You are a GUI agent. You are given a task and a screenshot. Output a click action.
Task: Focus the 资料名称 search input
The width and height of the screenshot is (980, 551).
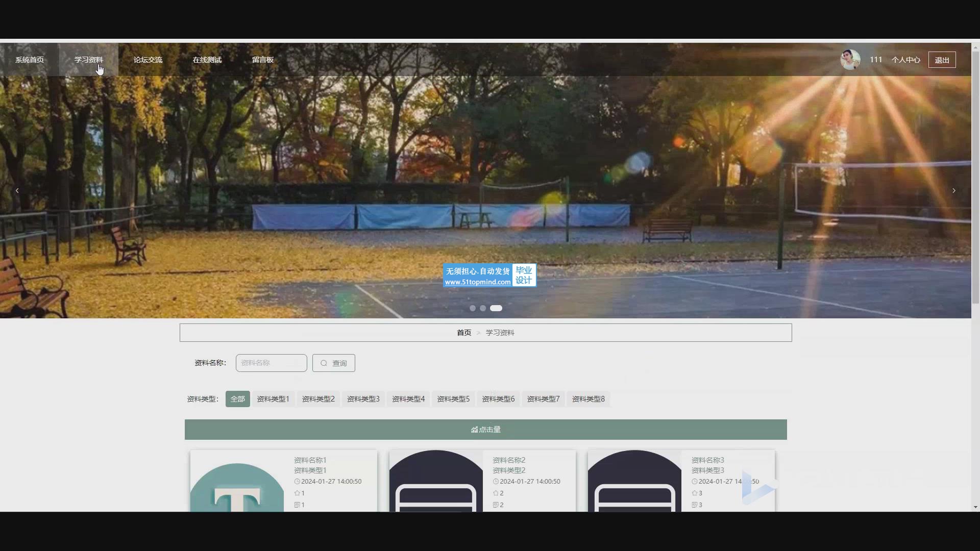coord(272,363)
